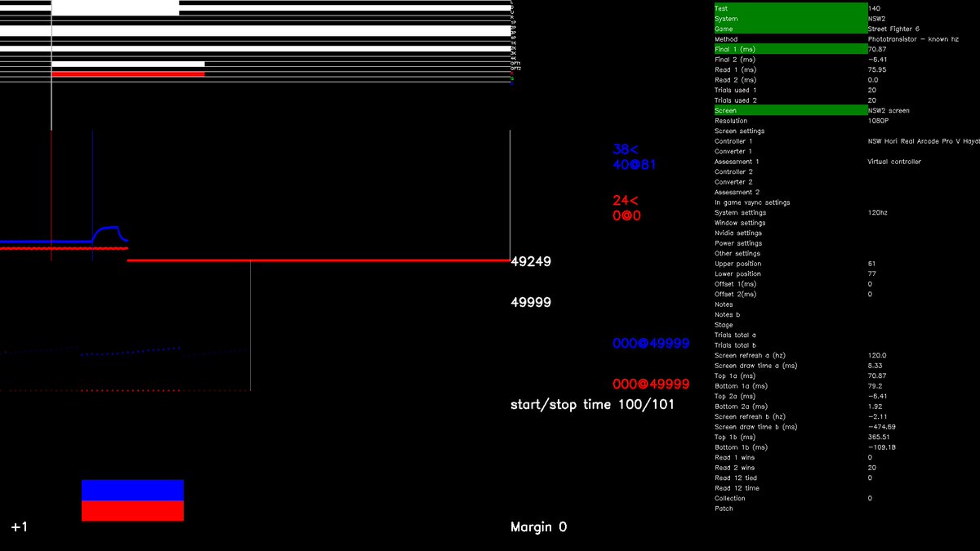The height and width of the screenshot is (551, 980).
Task: Click the Lower position label
Action: pos(738,273)
